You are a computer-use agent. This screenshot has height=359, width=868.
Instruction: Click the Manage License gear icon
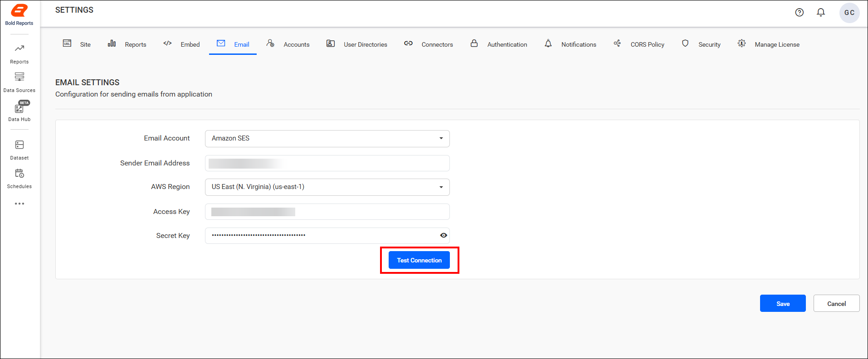point(741,44)
